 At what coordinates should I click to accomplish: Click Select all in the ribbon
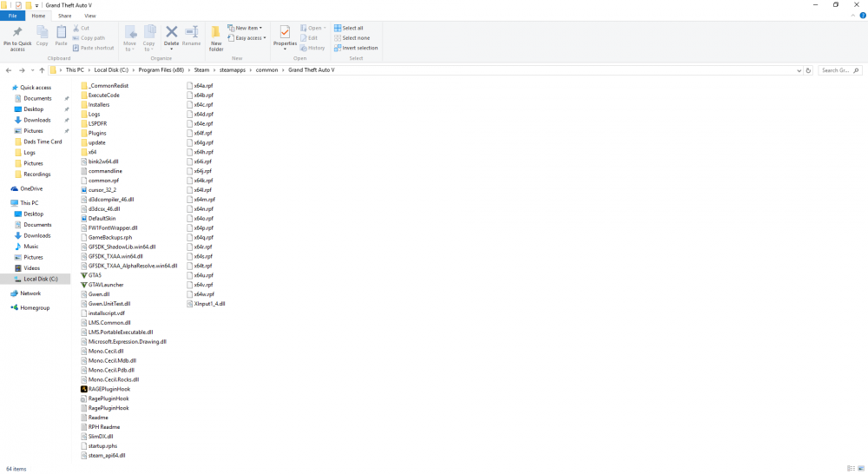tap(349, 29)
